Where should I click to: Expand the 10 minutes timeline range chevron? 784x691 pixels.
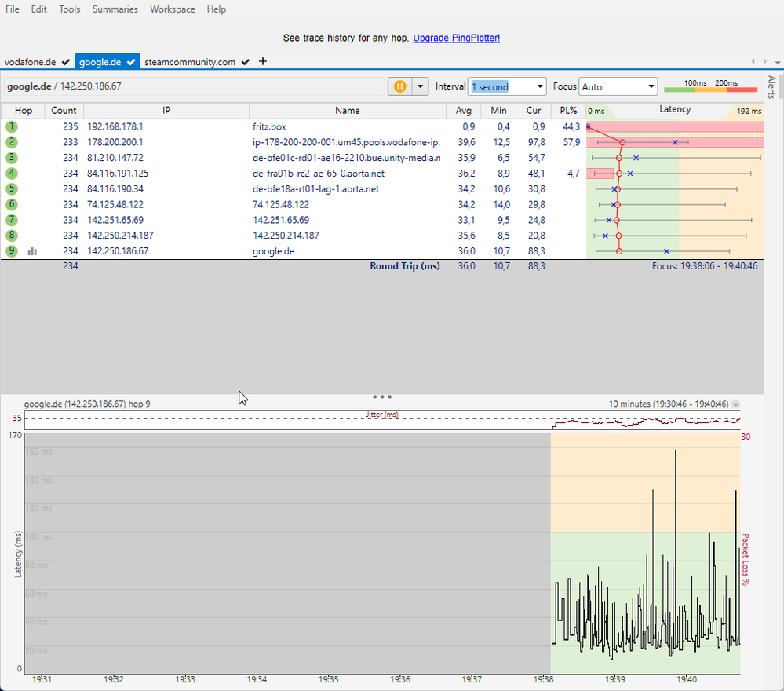[735, 404]
